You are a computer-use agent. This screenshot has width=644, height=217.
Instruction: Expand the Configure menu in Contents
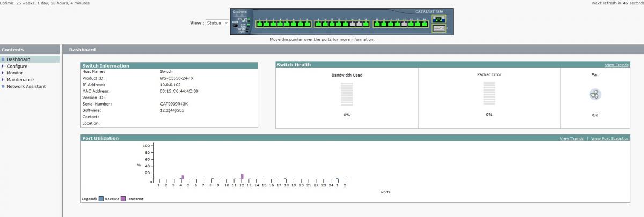click(17, 66)
